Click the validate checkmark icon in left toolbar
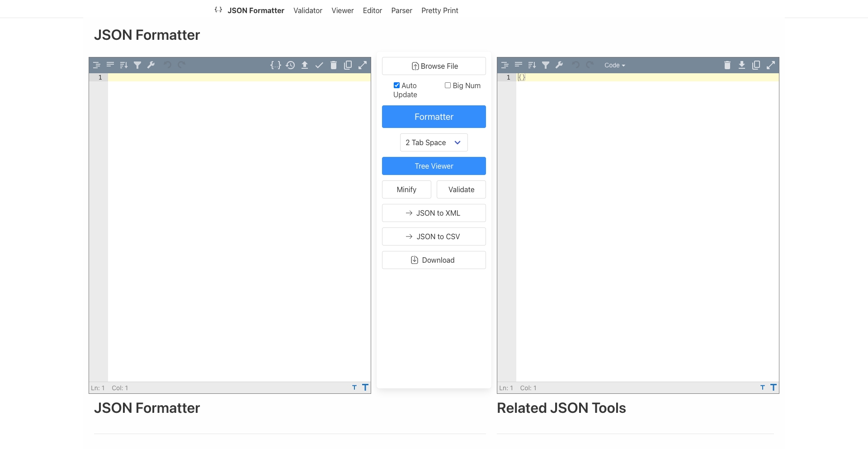The image size is (868, 449). click(320, 65)
